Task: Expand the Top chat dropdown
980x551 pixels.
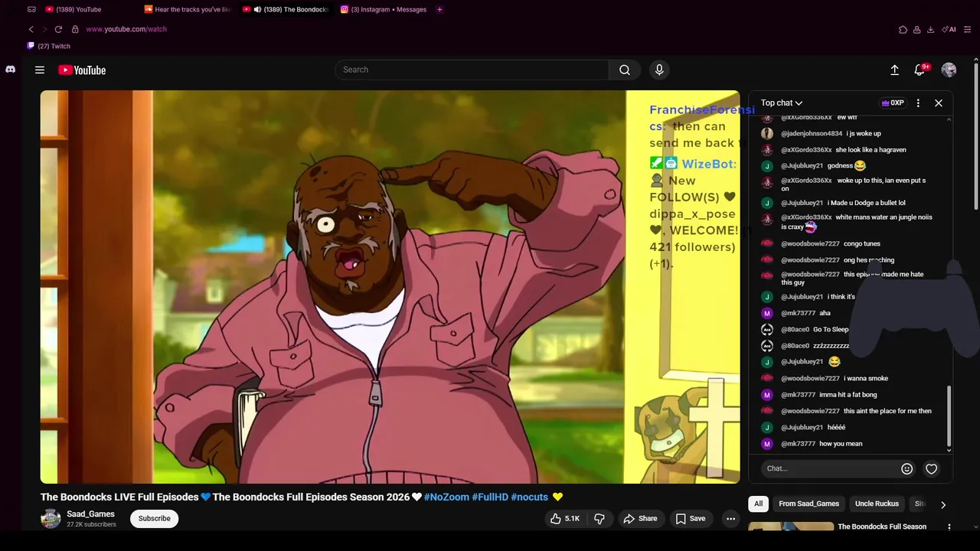Action: pos(782,103)
